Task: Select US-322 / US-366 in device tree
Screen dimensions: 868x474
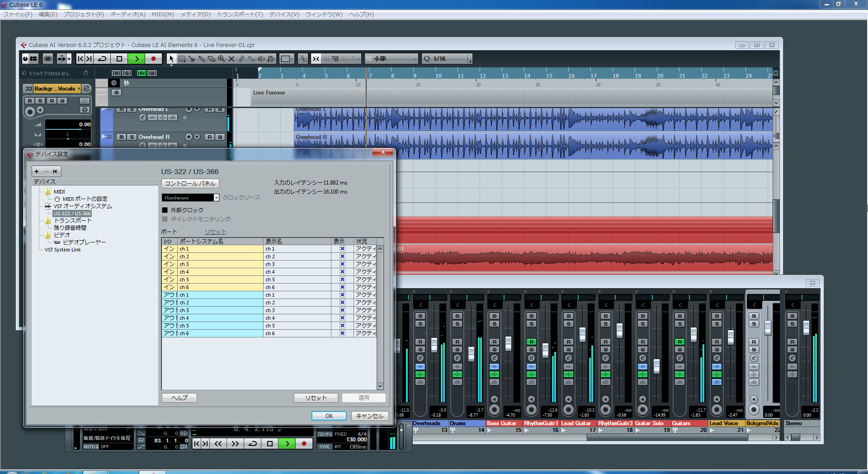Action: [x=72, y=213]
